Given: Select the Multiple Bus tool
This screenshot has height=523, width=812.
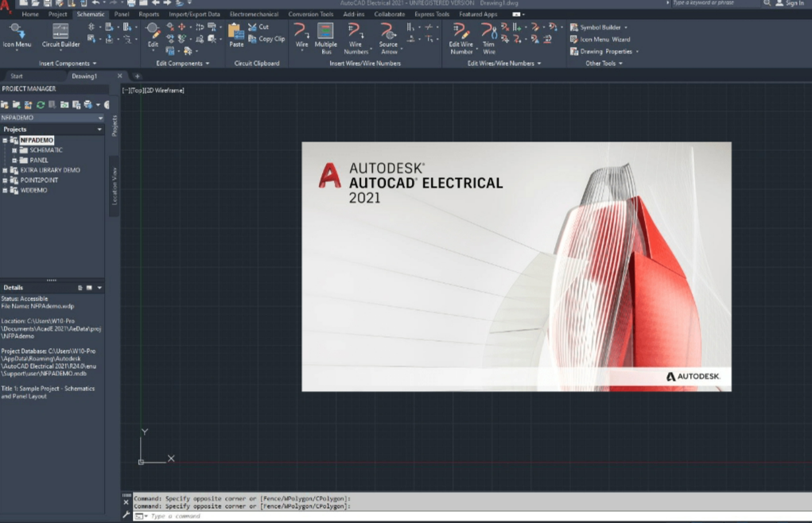Looking at the screenshot, I should (326, 38).
